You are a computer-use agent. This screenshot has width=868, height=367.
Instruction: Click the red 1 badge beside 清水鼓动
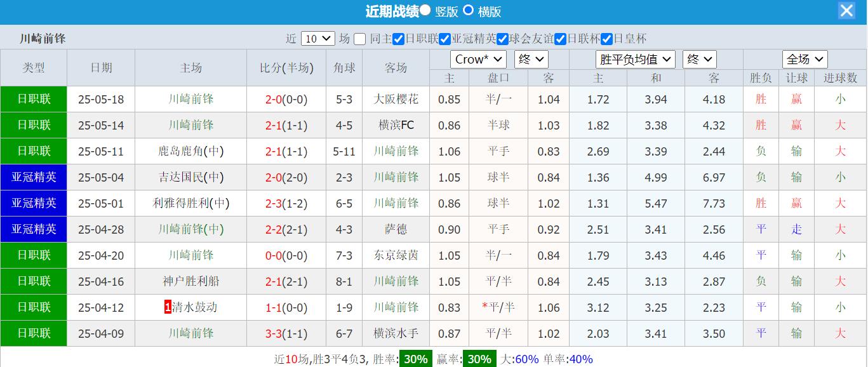(166, 307)
